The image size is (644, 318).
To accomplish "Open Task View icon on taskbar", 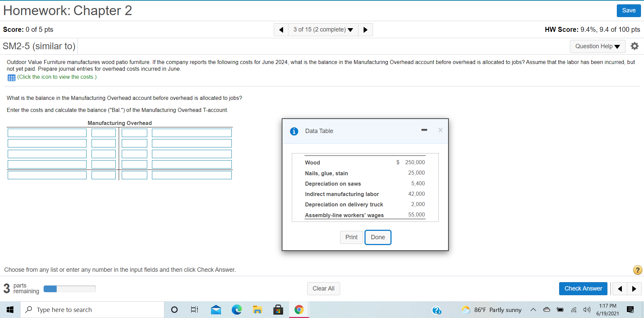I will pos(195,310).
